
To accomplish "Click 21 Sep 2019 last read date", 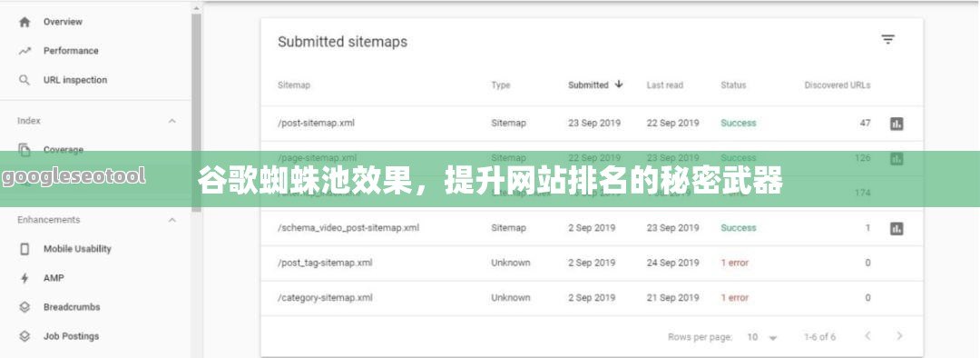I will pyautogui.click(x=672, y=298).
